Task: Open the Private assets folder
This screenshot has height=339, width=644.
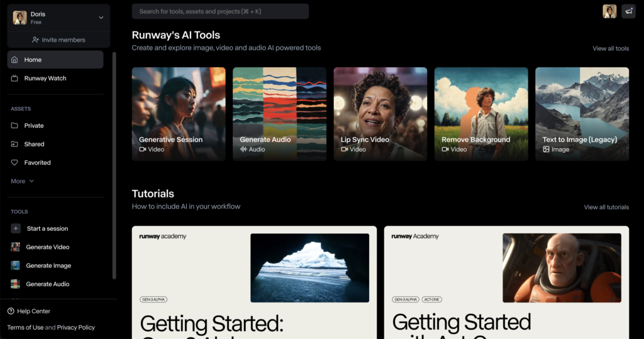Action: click(33, 126)
